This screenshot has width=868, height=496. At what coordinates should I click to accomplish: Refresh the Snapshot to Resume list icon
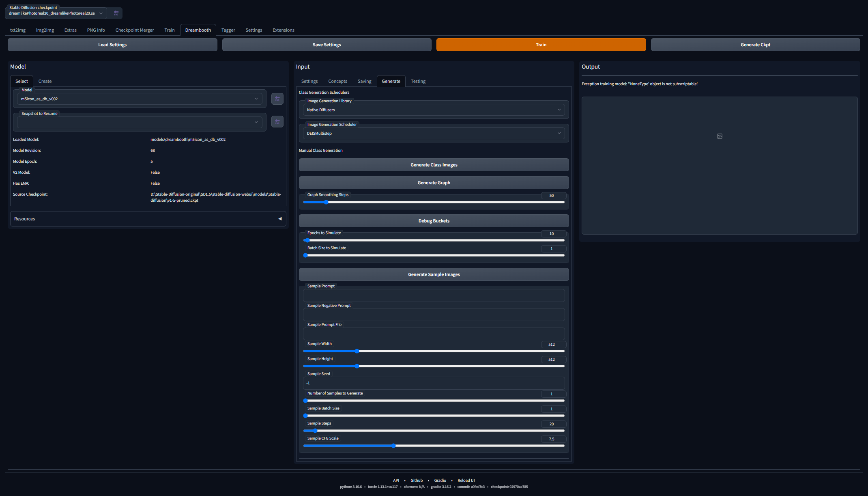point(277,122)
